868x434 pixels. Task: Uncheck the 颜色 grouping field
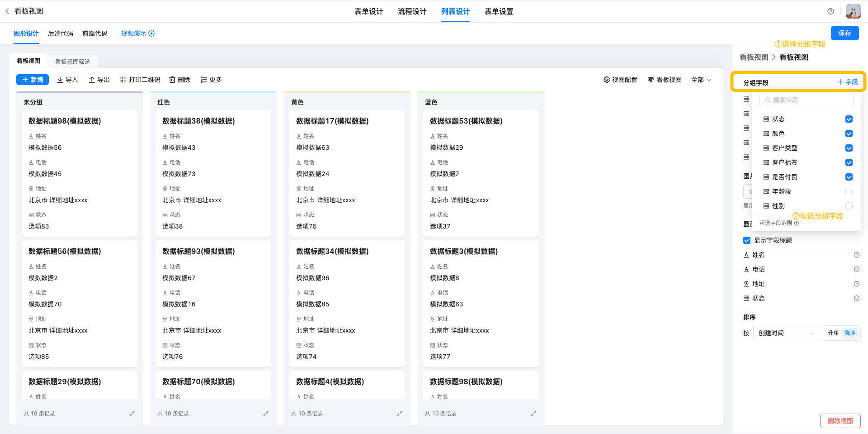pos(849,134)
